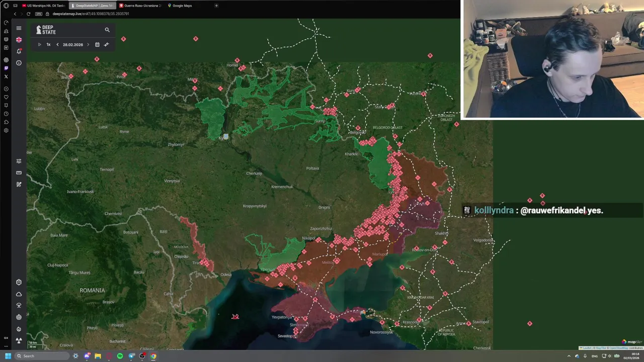644x362 pixels.
Task: Select the ruler measurement tool
Action: click(19, 173)
